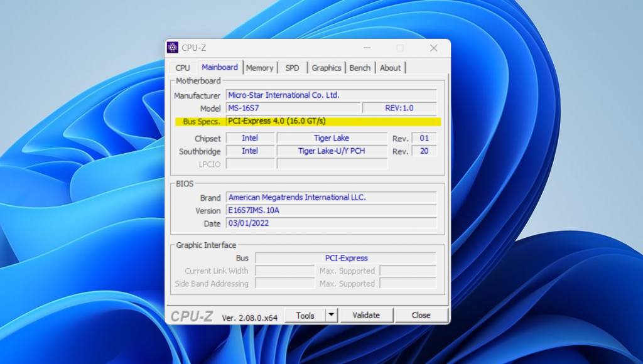Go to the Graphics tab

[x=327, y=68]
